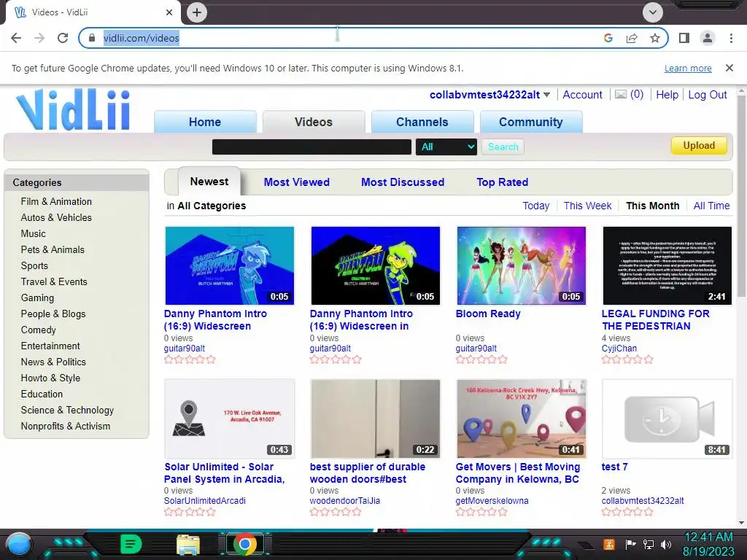Image resolution: width=747 pixels, height=560 pixels.
Task: Close the Videos - VidLii tab
Action: pyautogui.click(x=169, y=12)
